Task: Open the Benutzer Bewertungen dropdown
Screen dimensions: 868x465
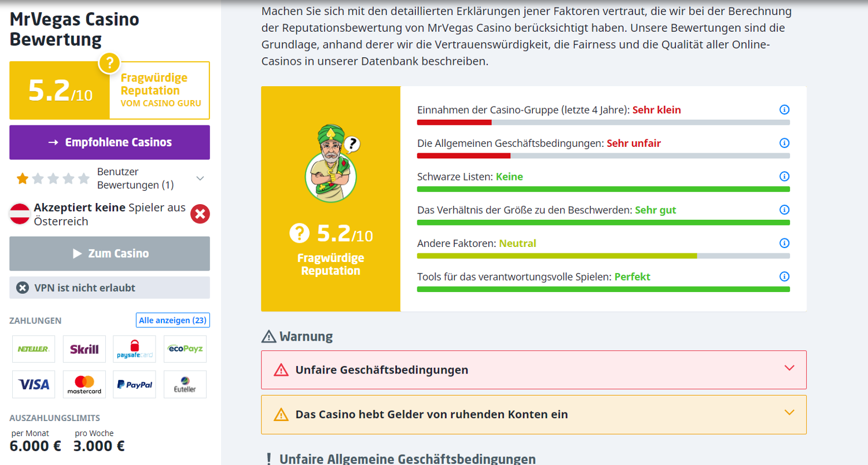Action: click(200, 179)
